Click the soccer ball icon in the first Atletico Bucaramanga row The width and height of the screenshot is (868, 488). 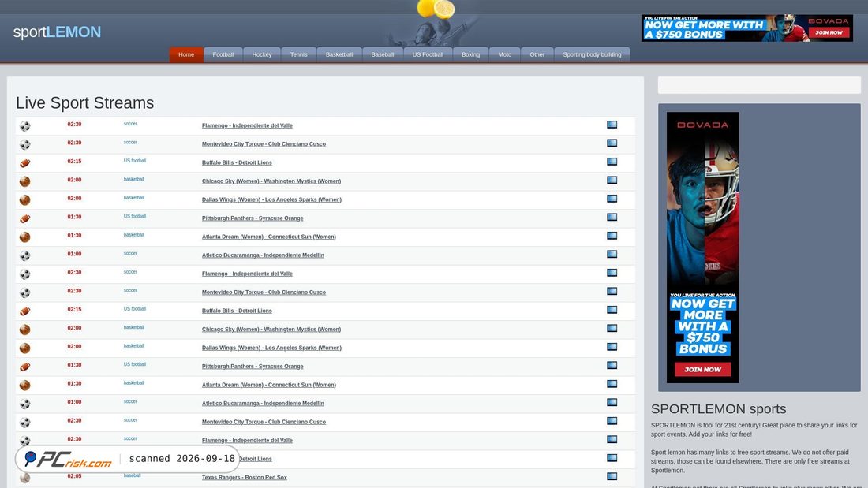click(x=25, y=255)
